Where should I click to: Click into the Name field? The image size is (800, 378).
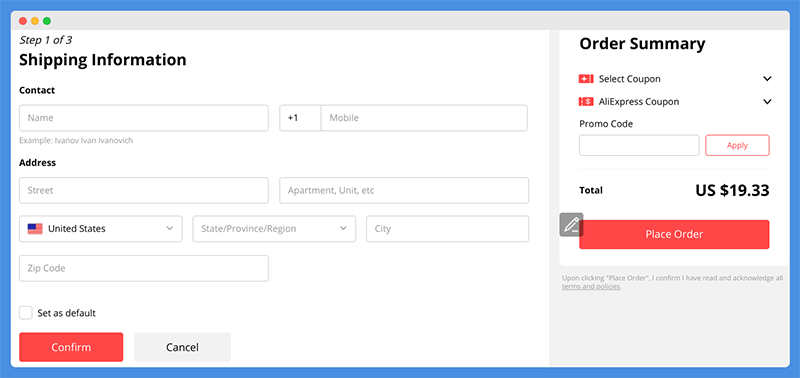pyautogui.click(x=144, y=118)
